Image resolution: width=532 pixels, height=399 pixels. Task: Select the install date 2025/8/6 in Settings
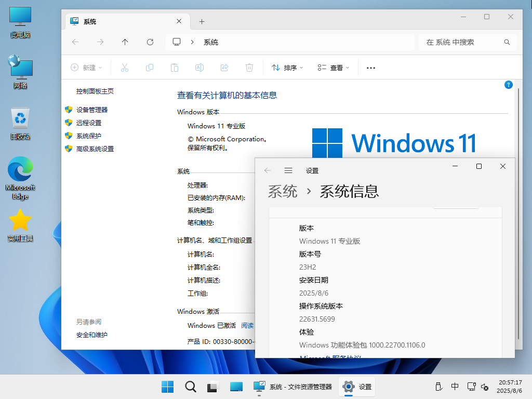pyautogui.click(x=314, y=293)
